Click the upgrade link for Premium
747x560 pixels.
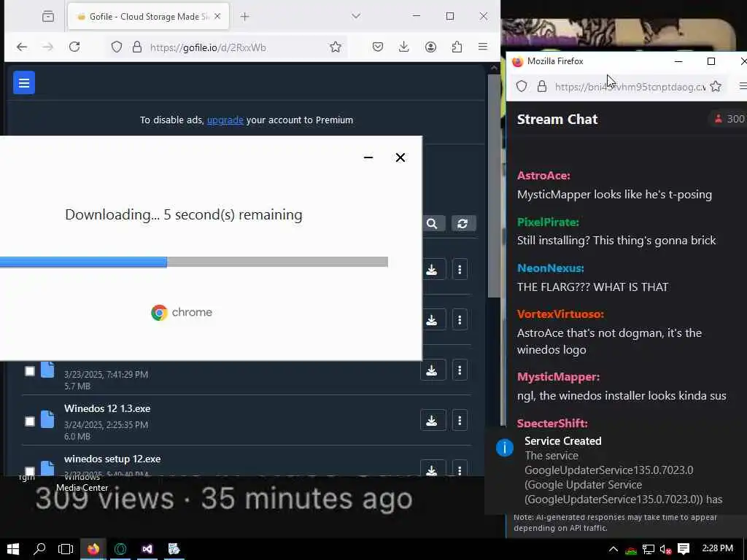[x=225, y=120]
